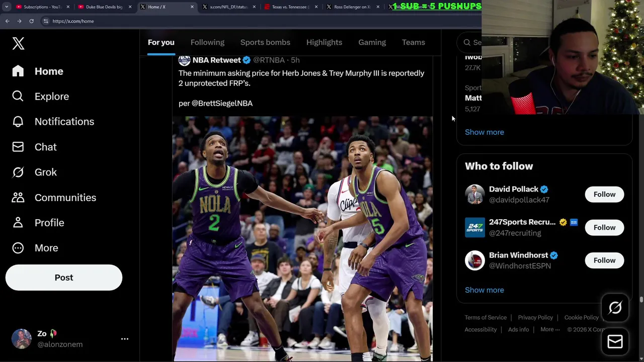The height and width of the screenshot is (362, 644).
Task: Open the Home icon in the sidebar
Action: coord(18,71)
